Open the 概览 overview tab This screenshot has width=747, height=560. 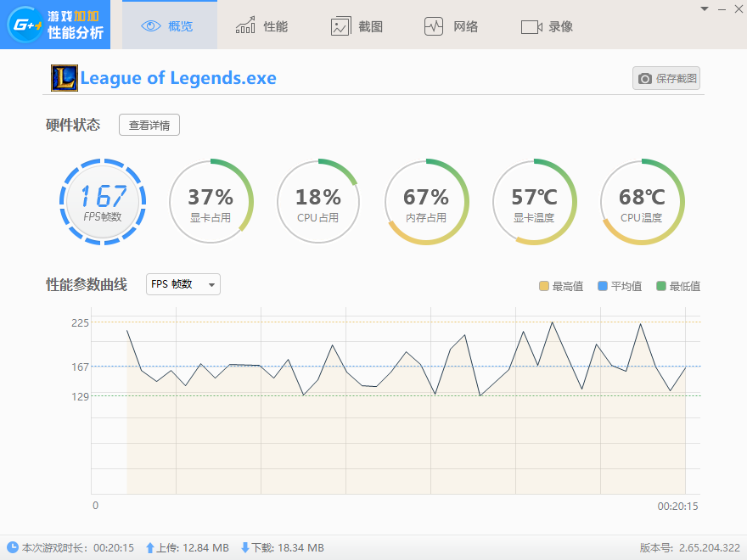(170, 25)
